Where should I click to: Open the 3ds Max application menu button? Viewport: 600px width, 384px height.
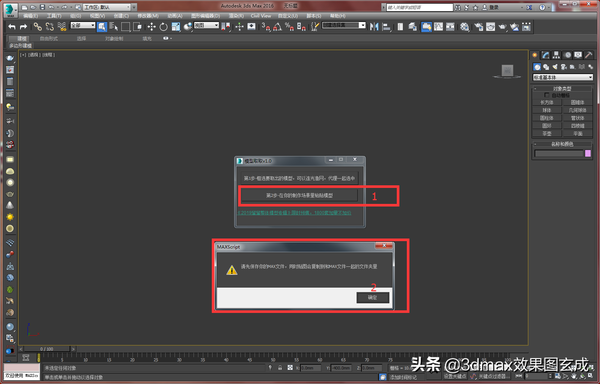[10, 10]
